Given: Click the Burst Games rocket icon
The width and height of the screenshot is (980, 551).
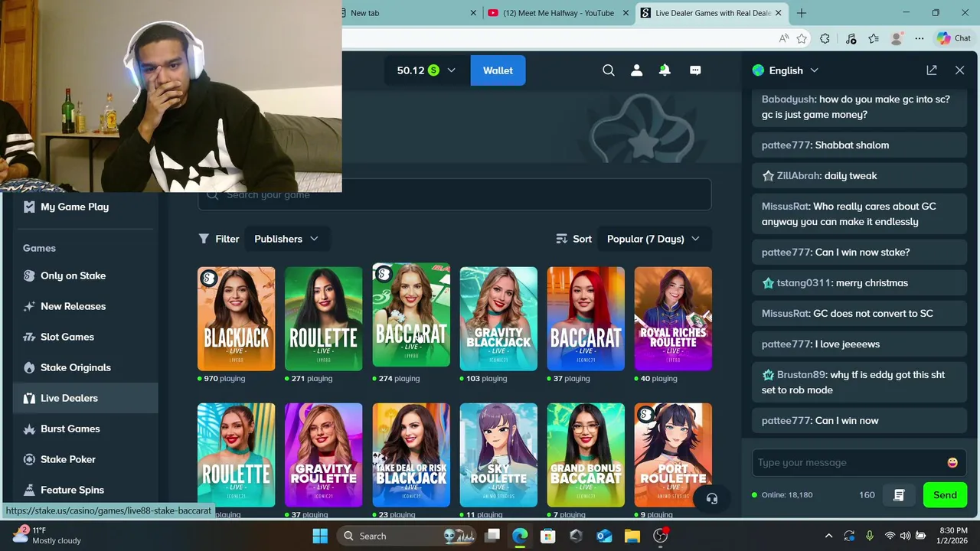Looking at the screenshot, I should tap(29, 429).
